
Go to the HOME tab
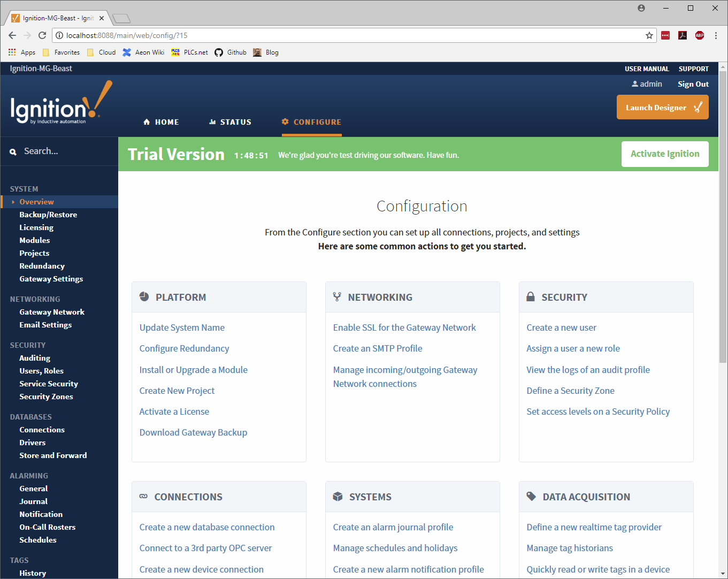[x=161, y=122]
